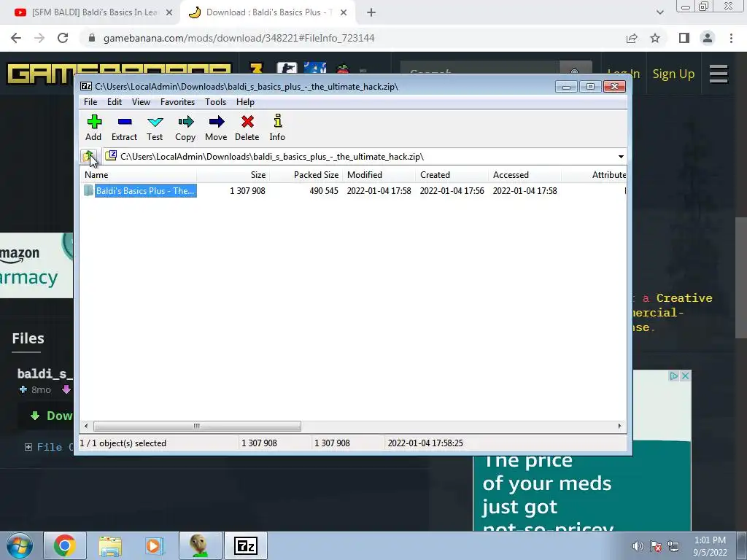Go up one folder level in 7-Zip
The image size is (747, 560).
pos(88,156)
